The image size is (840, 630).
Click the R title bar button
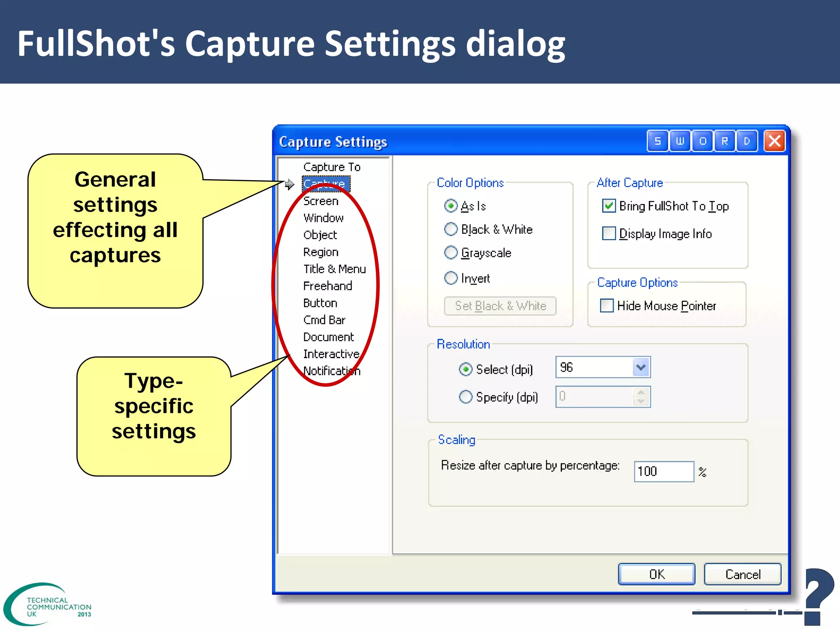click(725, 141)
